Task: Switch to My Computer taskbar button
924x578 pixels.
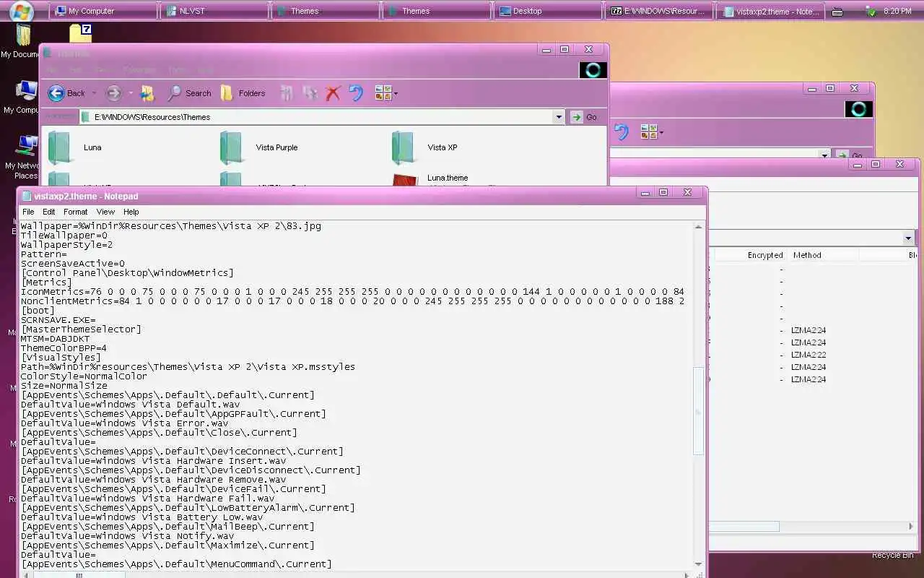Action: [103, 11]
